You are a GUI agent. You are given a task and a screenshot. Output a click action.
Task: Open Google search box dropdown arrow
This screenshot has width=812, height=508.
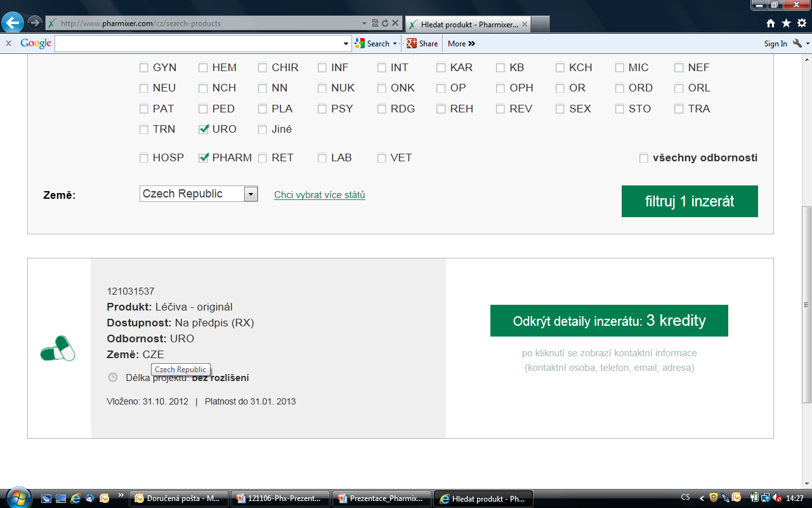[346, 44]
